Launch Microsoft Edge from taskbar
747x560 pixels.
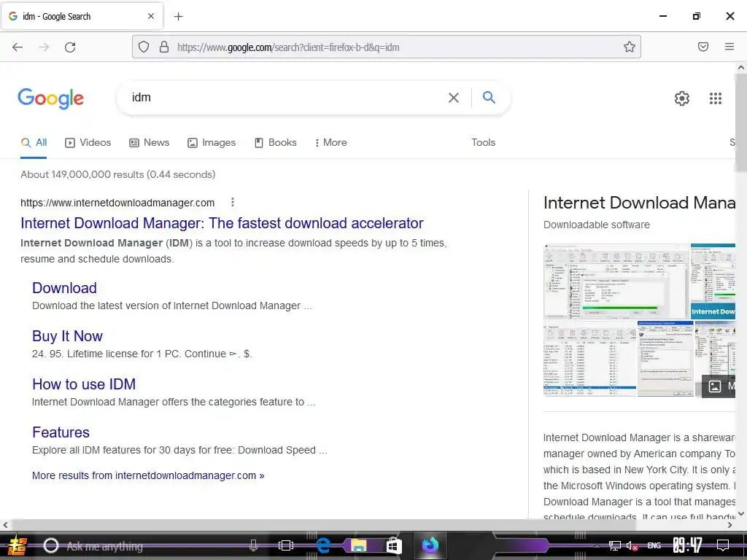tap(323, 545)
